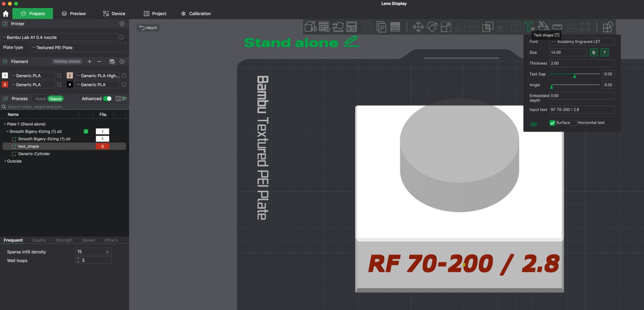Switch process scope to Global
Screen dimensions: 644x310
coord(40,99)
